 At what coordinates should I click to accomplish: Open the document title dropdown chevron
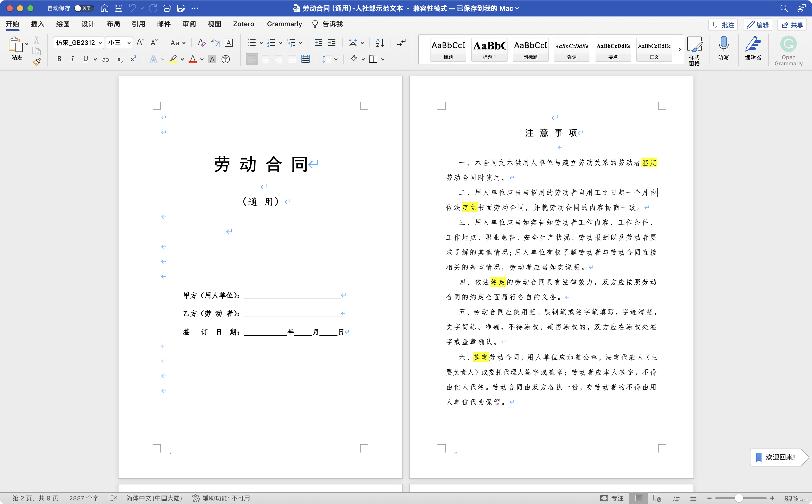point(517,8)
